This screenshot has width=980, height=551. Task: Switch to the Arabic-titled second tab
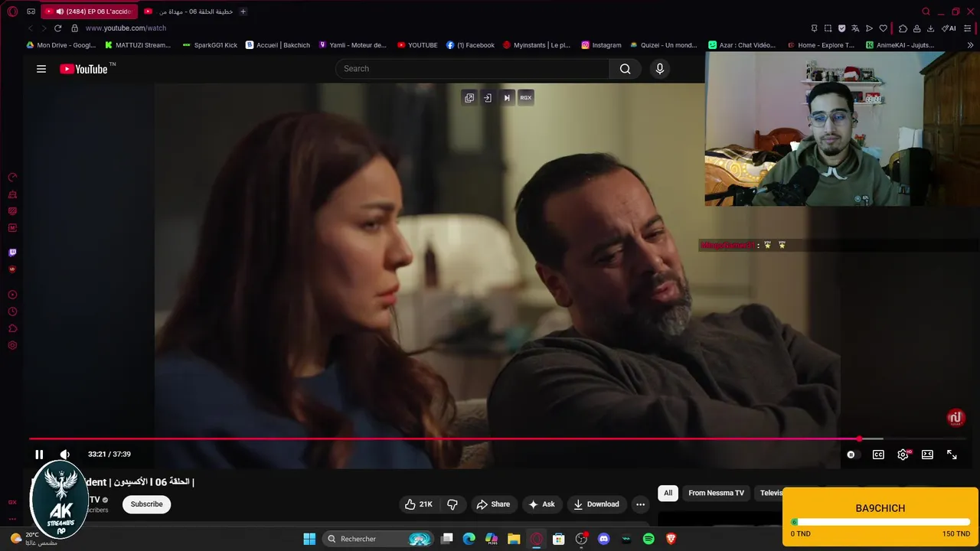point(188,11)
